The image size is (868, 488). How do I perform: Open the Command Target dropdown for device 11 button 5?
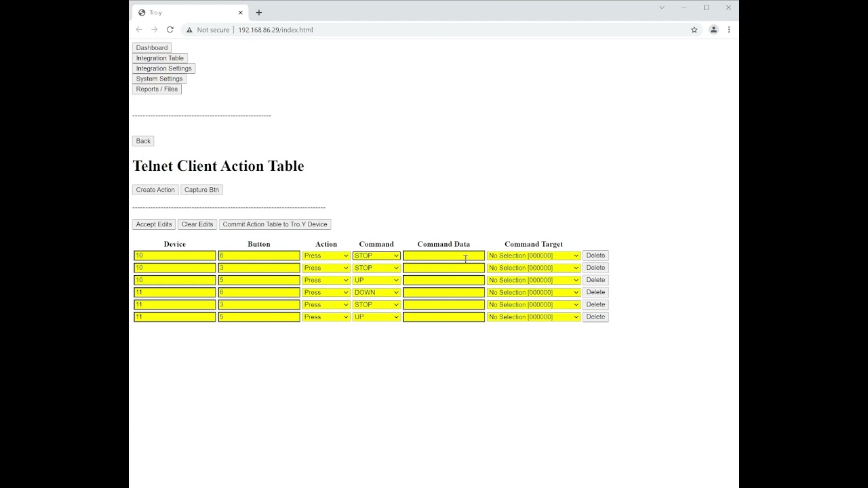point(534,317)
